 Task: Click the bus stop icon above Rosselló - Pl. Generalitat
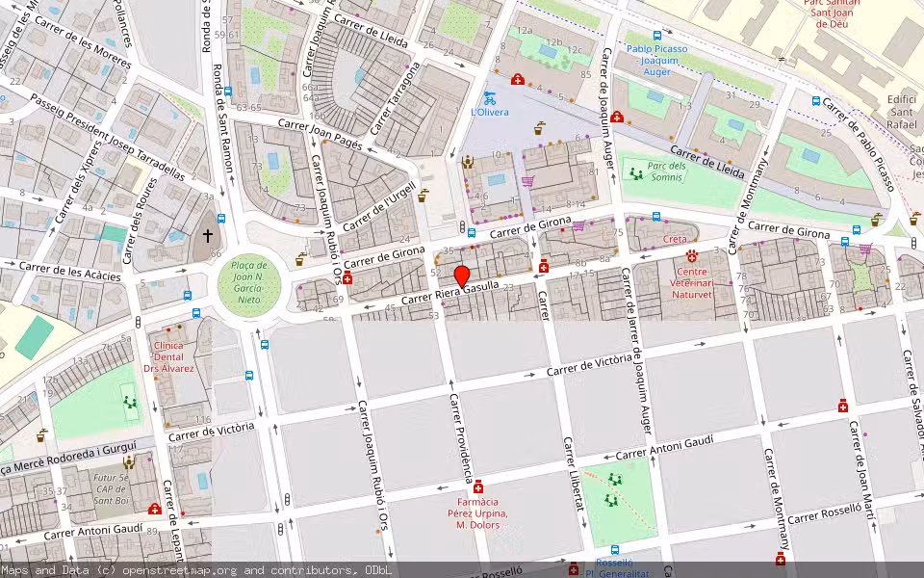coord(615,550)
